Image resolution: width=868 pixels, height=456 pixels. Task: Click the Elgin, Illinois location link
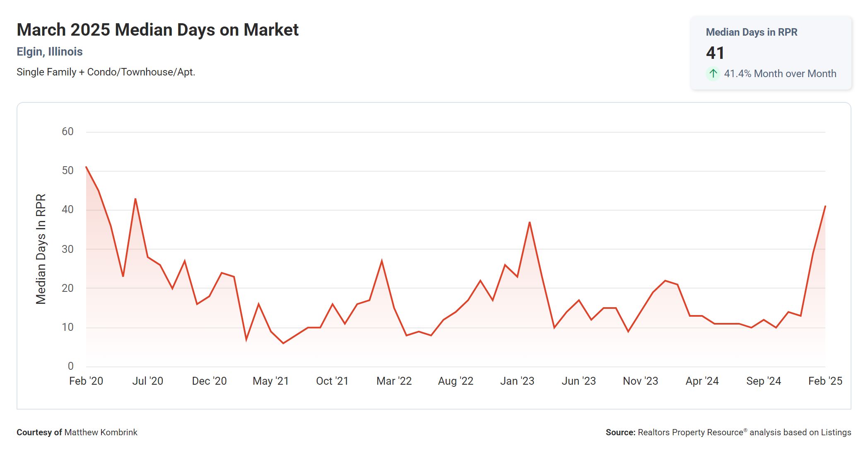(x=50, y=52)
